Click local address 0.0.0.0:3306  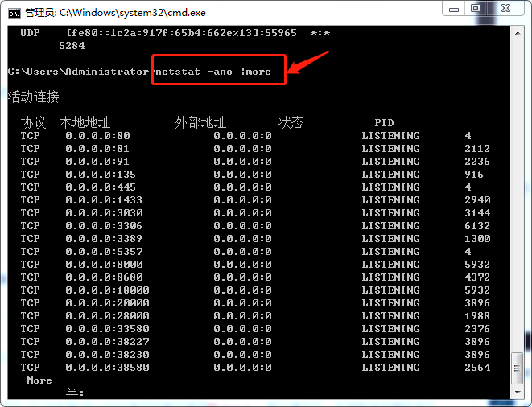(104, 226)
